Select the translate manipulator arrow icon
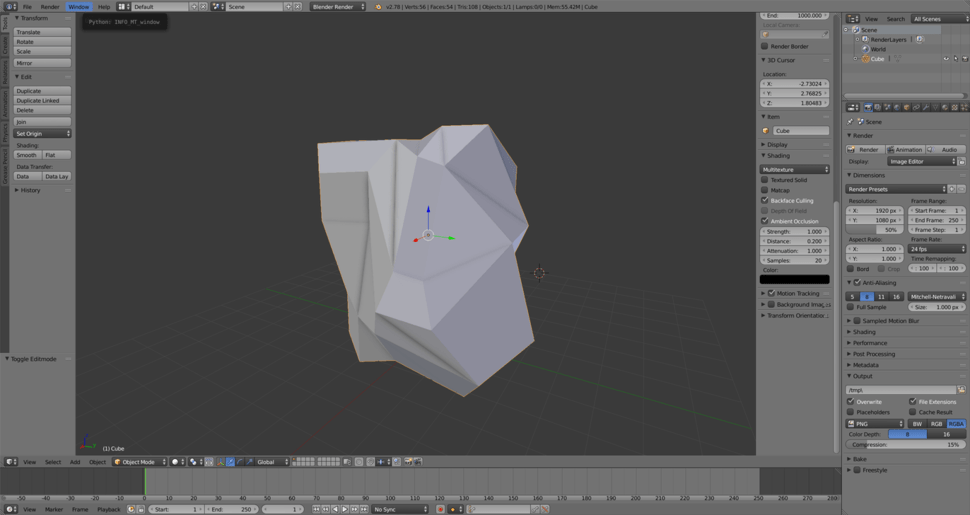970x515 pixels. pyautogui.click(x=231, y=462)
